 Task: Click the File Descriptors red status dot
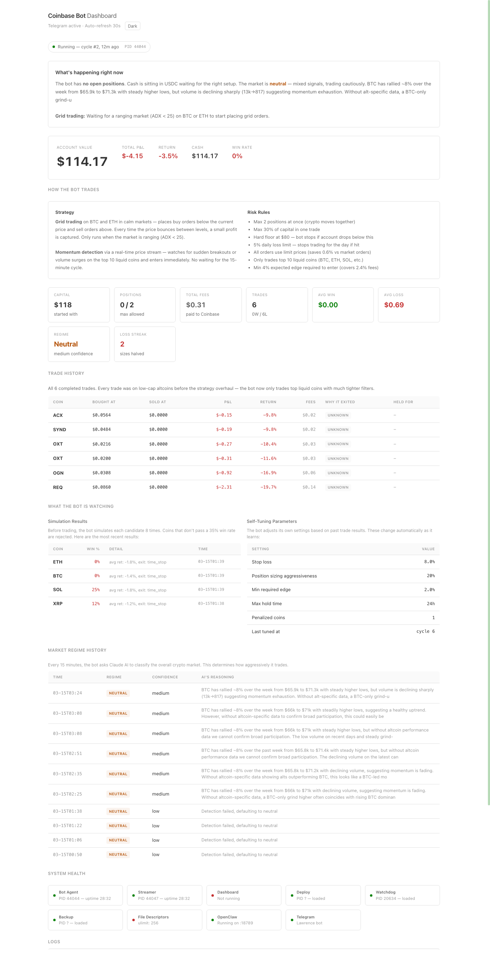134,920
